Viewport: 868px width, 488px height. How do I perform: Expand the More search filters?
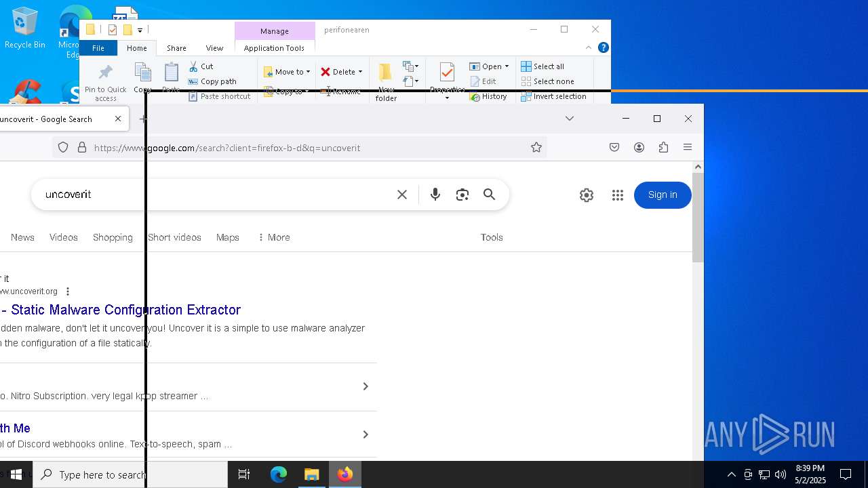tap(274, 237)
